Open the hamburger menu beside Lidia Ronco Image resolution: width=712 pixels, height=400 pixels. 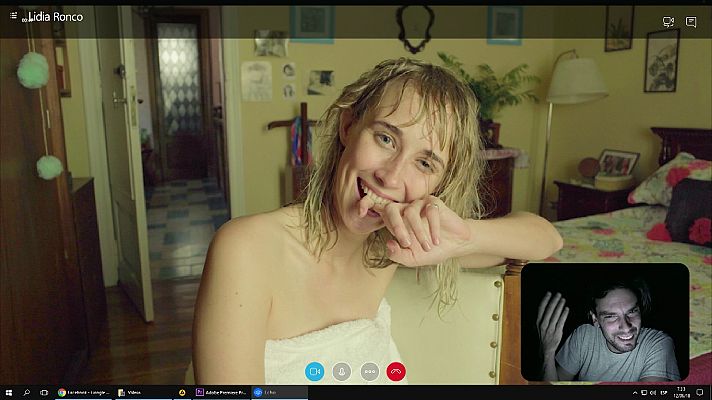(x=13, y=17)
